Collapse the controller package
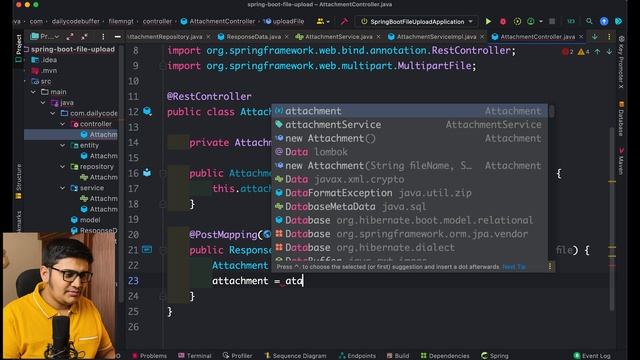This screenshot has width=640, height=360. (x=63, y=124)
